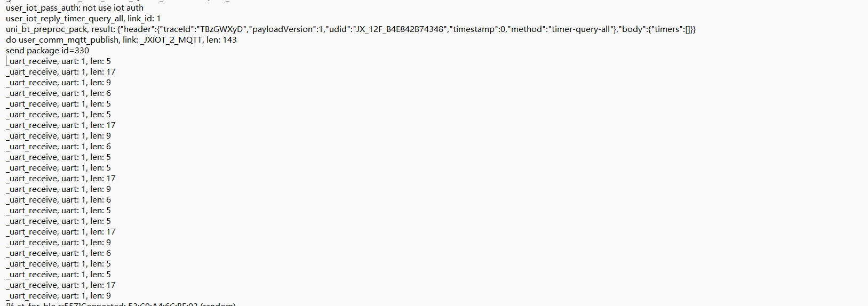
Task: Click the "len: 143" text
Action: 221,40
